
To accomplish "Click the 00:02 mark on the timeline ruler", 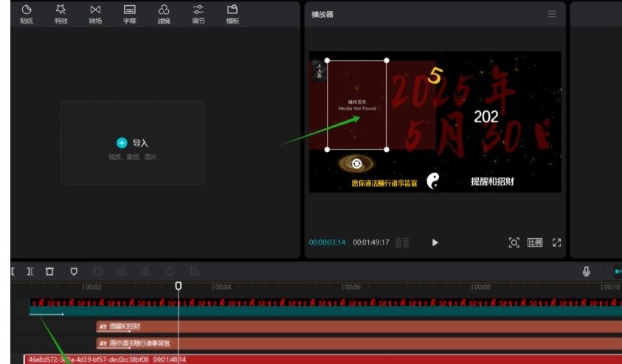I will point(92,287).
